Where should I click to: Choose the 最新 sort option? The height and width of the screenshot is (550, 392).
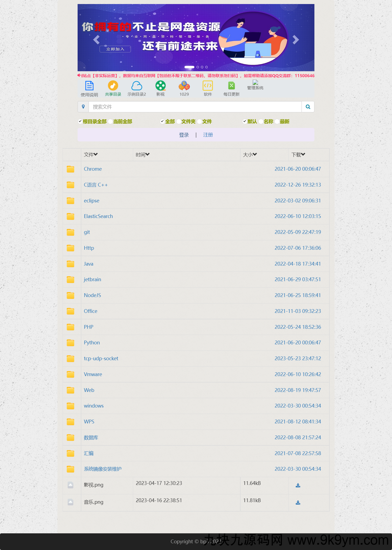click(x=277, y=122)
